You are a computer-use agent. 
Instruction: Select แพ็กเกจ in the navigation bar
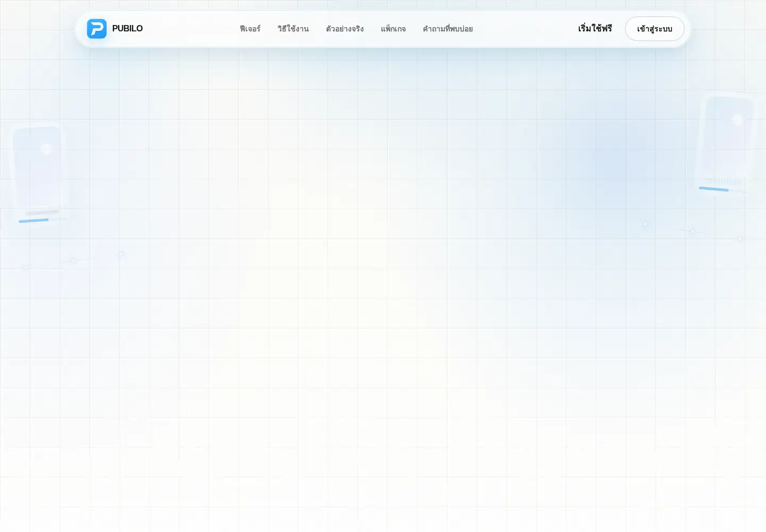393,29
